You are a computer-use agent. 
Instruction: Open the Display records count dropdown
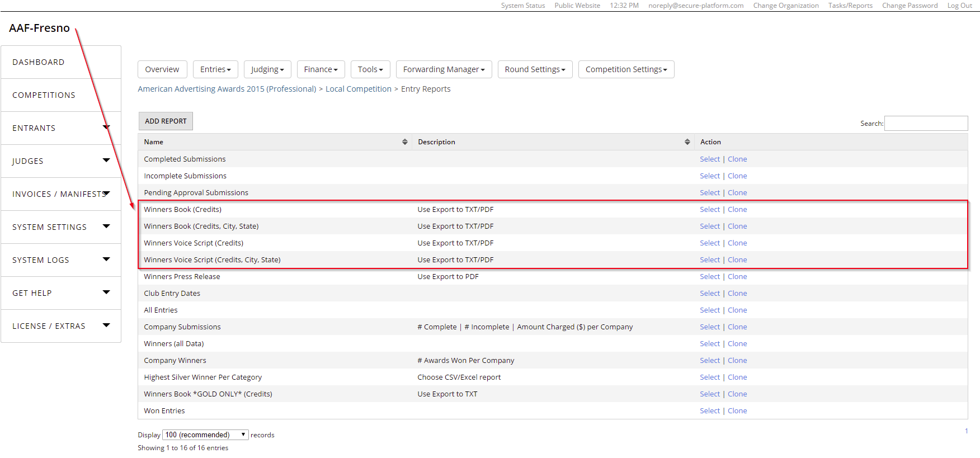pyautogui.click(x=205, y=435)
